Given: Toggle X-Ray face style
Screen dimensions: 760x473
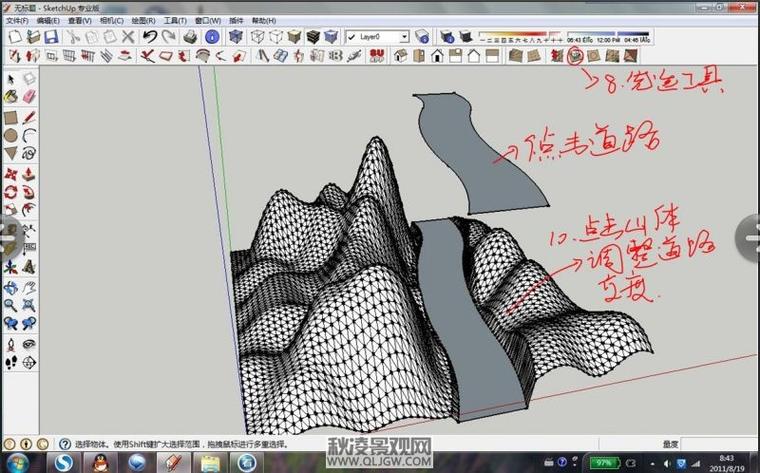Looking at the screenshot, I should point(236,37).
